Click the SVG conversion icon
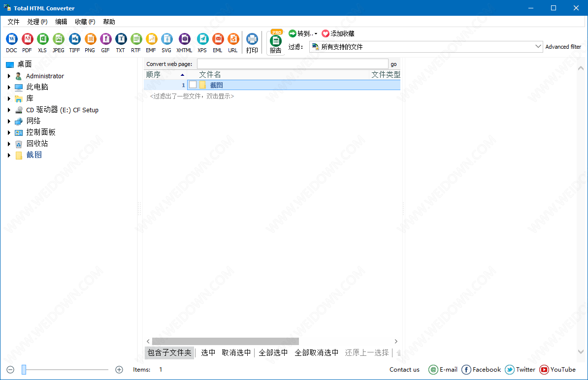 coord(166,39)
